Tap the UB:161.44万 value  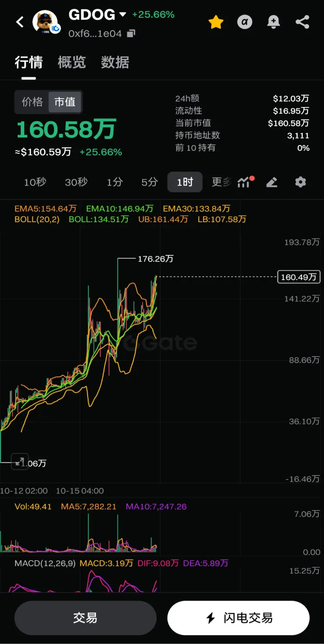click(163, 219)
